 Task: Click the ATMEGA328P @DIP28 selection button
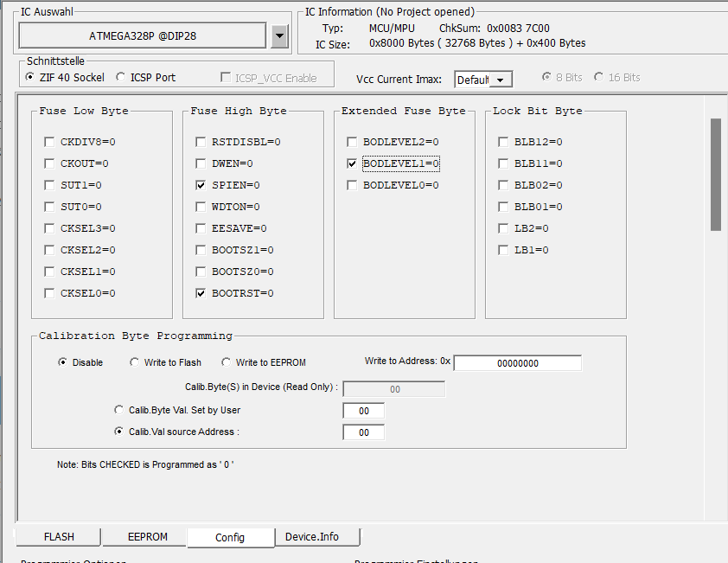143,35
